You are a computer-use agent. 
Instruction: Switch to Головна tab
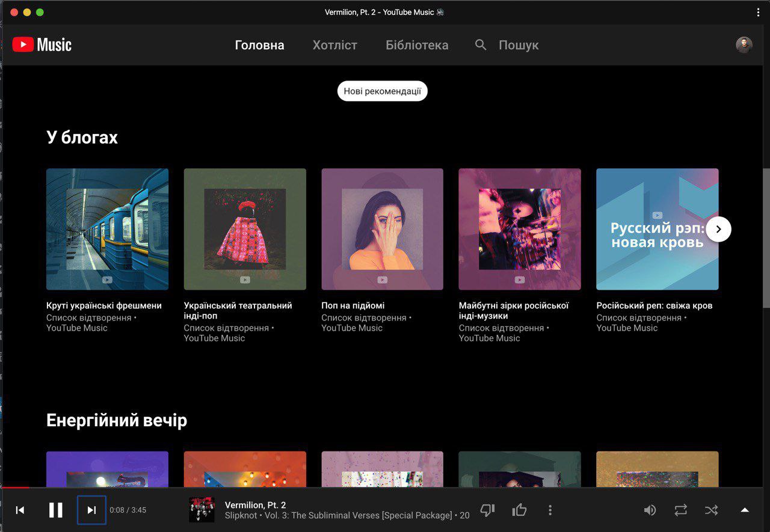(259, 45)
